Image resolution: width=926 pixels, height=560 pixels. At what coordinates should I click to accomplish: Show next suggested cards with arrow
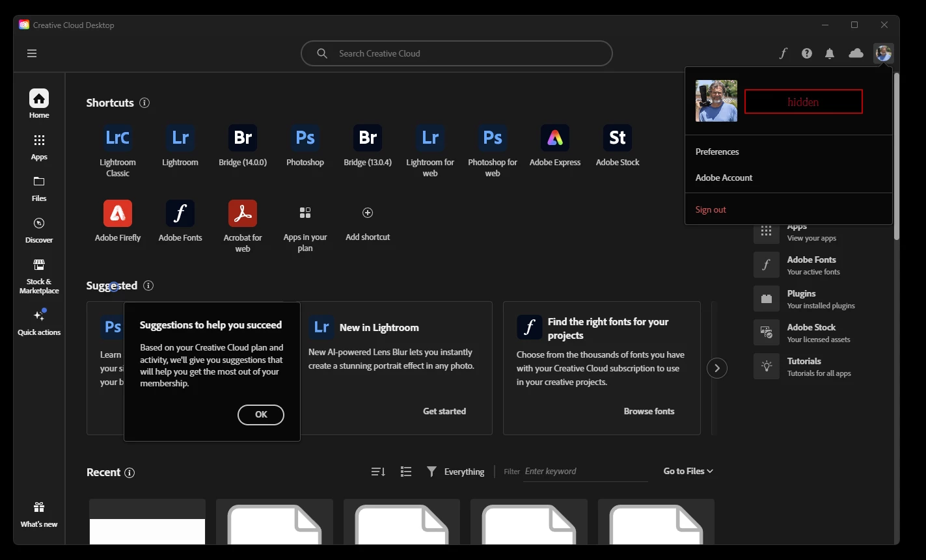pyautogui.click(x=717, y=368)
